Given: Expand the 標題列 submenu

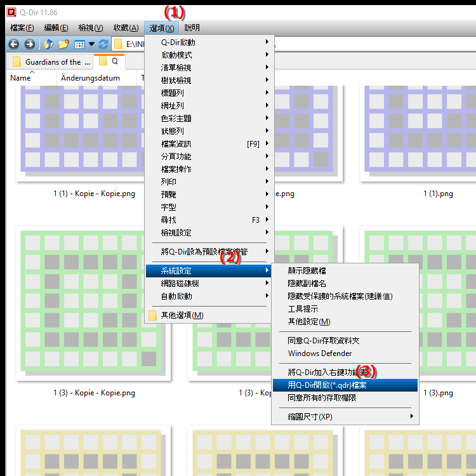Looking at the screenshot, I should [x=209, y=93].
